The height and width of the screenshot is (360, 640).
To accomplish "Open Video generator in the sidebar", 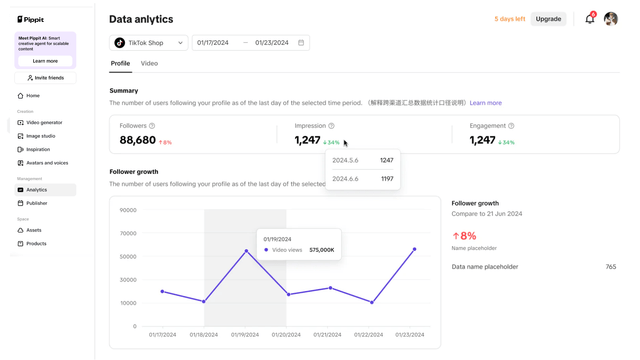I will (x=45, y=122).
